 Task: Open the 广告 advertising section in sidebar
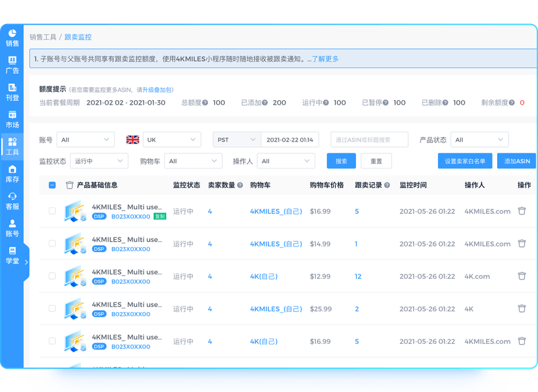tap(12, 65)
